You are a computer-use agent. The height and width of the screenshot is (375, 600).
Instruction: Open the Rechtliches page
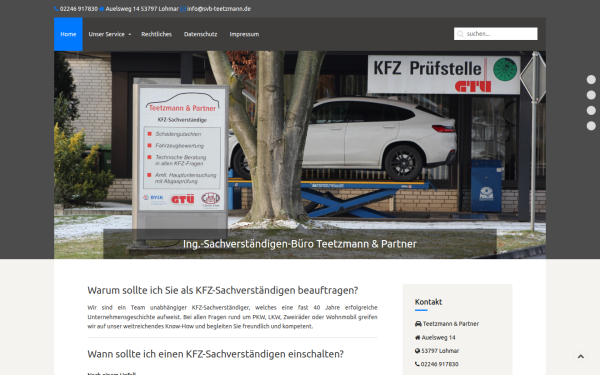pyautogui.click(x=157, y=34)
